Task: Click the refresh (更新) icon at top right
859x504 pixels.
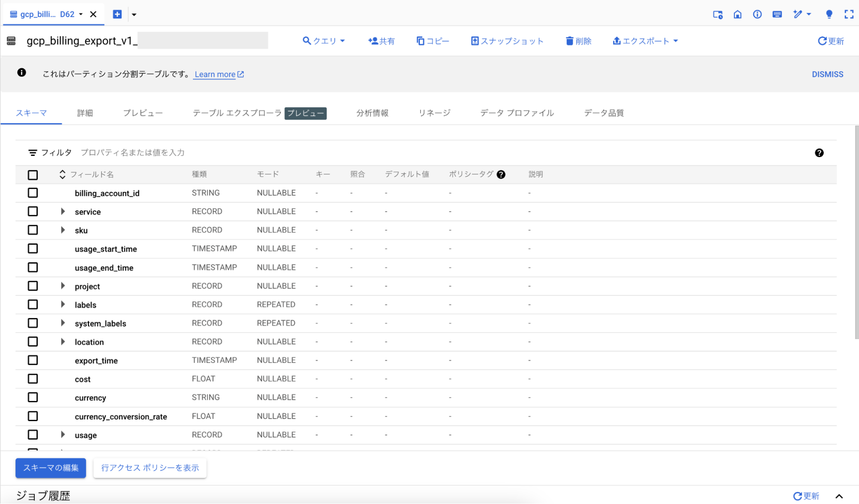Action: (822, 41)
